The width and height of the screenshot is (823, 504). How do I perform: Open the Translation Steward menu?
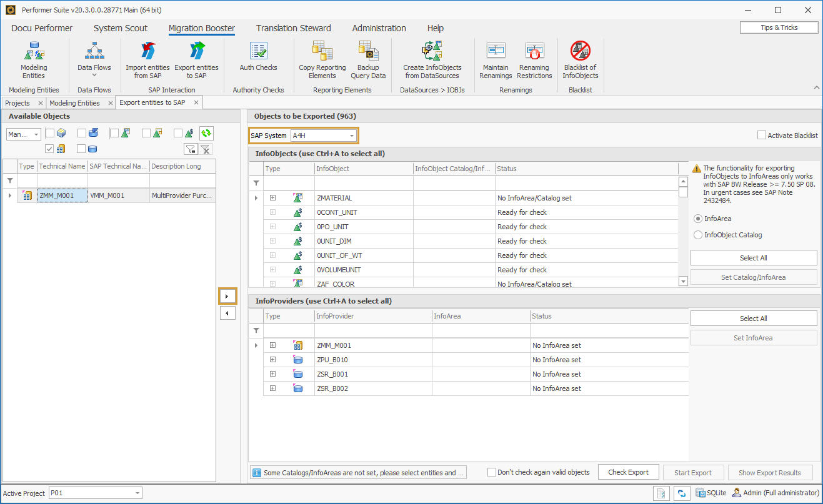click(x=293, y=28)
